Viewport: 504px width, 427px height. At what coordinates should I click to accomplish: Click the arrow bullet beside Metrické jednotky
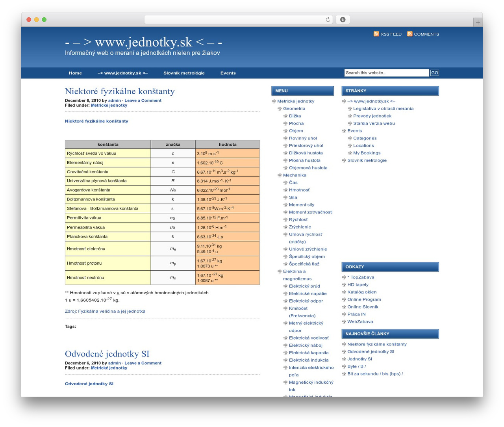pyautogui.click(x=274, y=101)
